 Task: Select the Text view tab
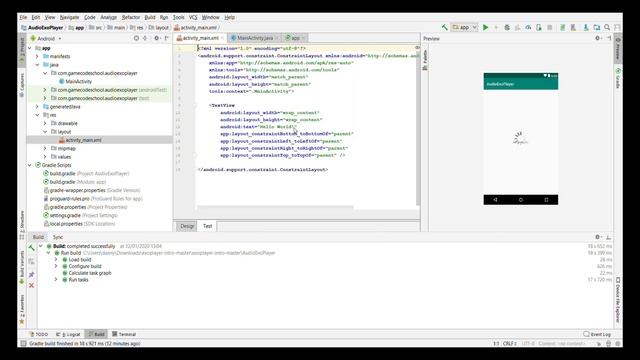point(208,226)
